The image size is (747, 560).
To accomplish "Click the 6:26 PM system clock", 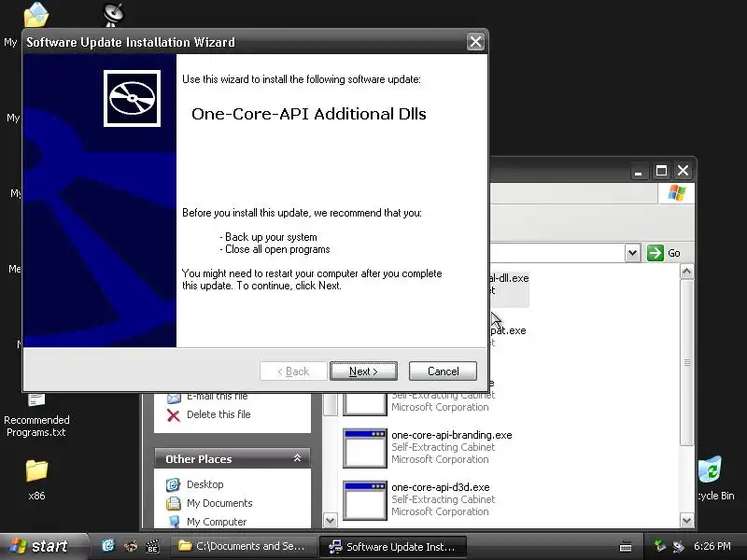I will [712, 546].
